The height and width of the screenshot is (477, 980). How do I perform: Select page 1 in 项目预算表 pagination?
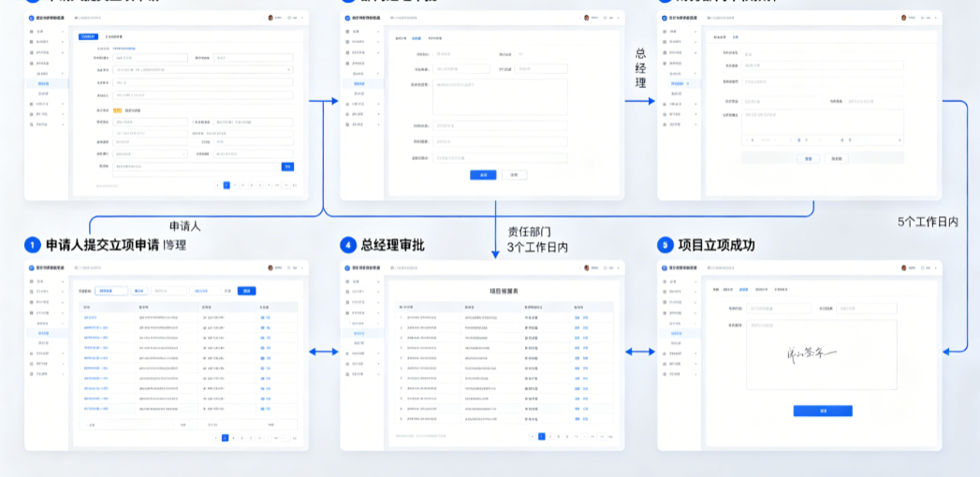(542, 437)
